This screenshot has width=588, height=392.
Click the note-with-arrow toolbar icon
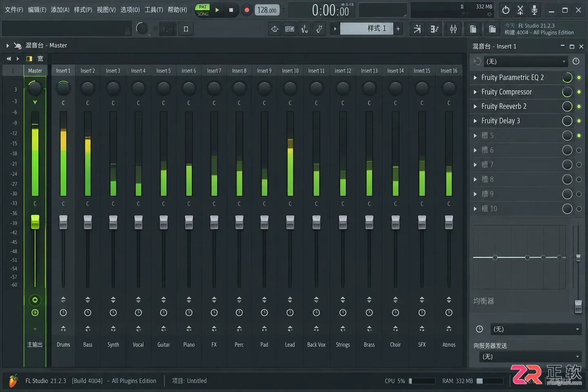pos(319,29)
